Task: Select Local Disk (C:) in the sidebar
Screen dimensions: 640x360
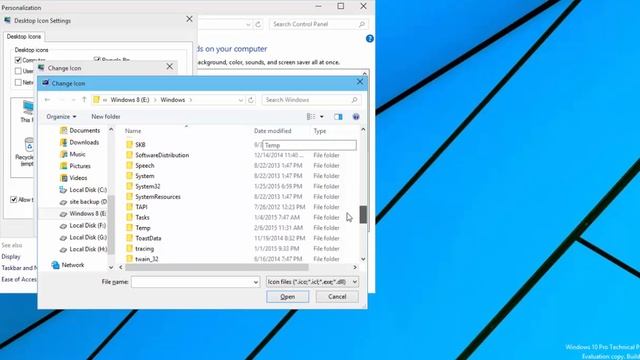Action: coord(88,189)
